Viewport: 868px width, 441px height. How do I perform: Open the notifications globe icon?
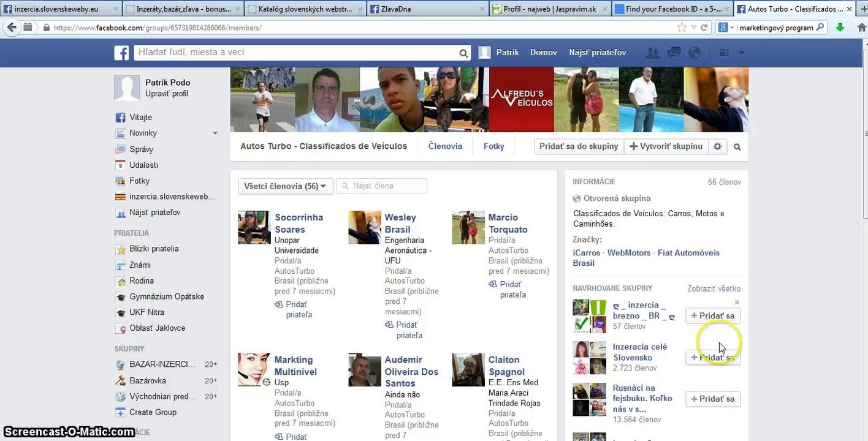click(x=695, y=53)
